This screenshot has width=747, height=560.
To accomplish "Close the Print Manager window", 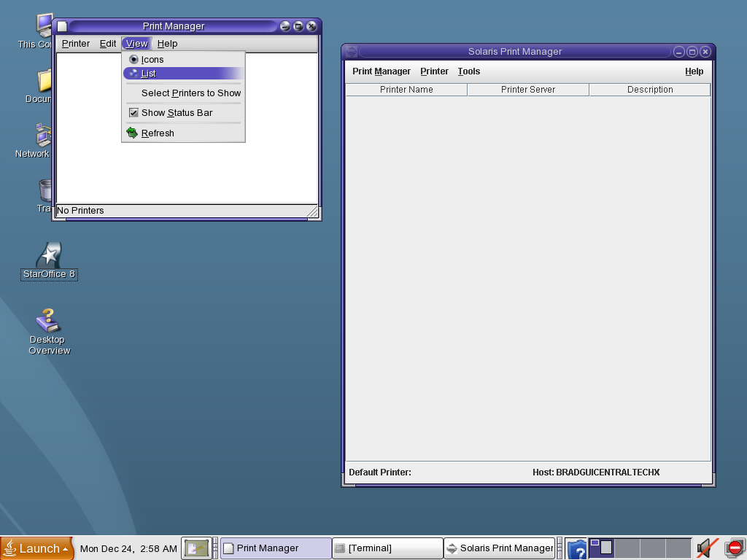I will (311, 26).
